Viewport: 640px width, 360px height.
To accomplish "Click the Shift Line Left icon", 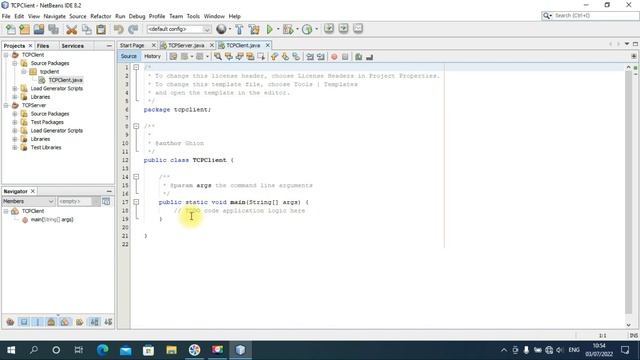I will [310, 57].
